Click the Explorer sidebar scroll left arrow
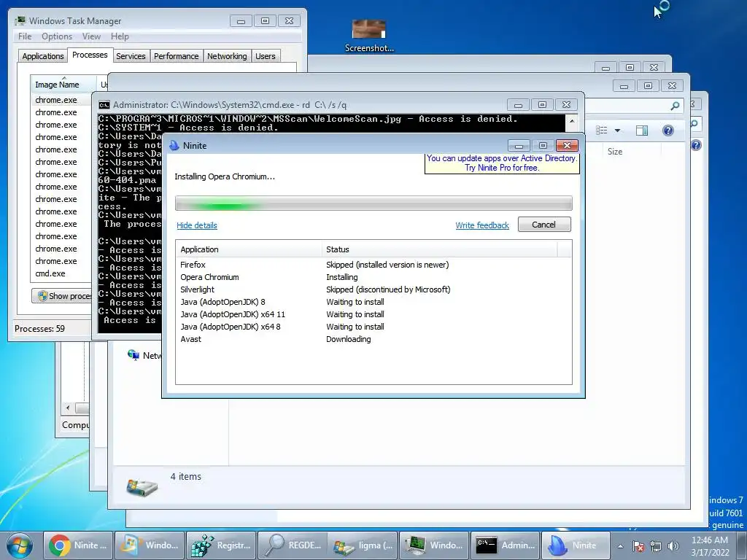Image resolution: width=747 pixels, height=560 pixels. (68, 408)
